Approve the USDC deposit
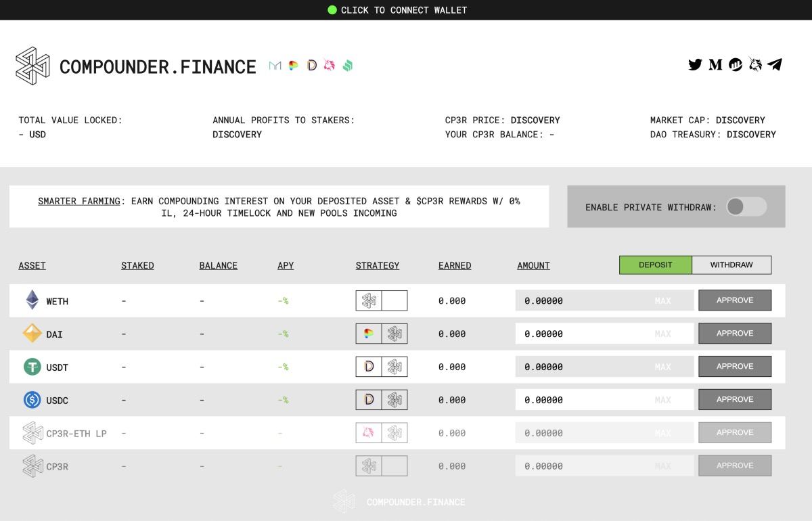The height and width of the screenshot is (521, 812). coord(735,400)
